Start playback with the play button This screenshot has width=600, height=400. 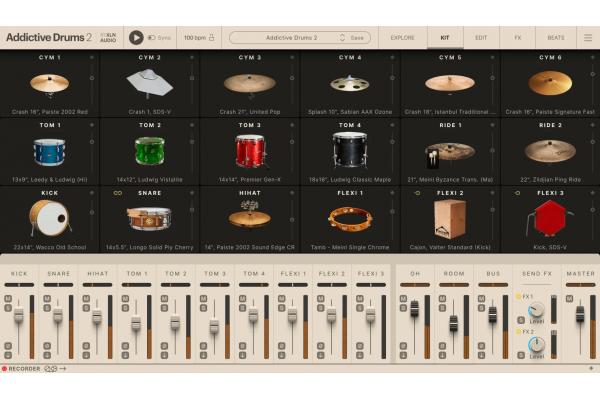[x=136, y=38]
